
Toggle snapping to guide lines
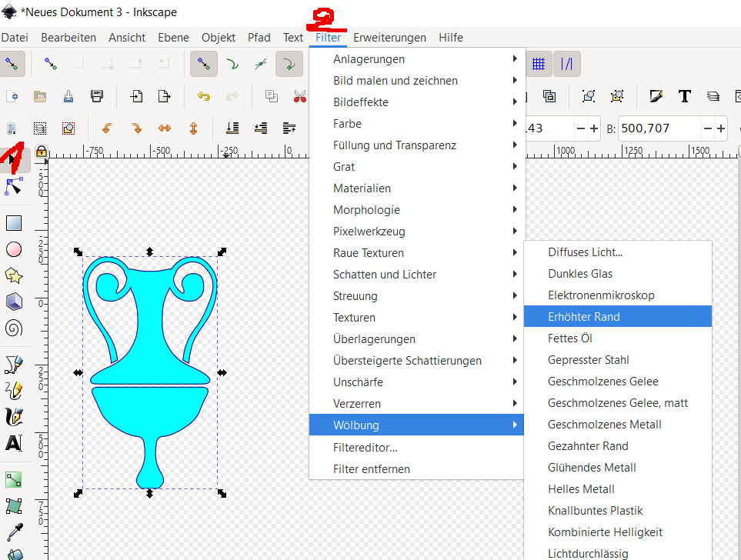567,65
